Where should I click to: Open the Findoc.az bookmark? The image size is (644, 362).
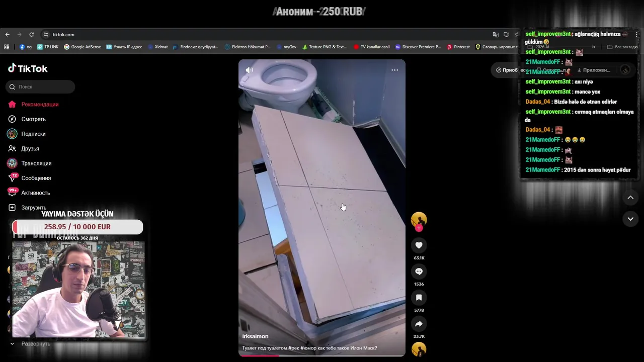(195, 47)
